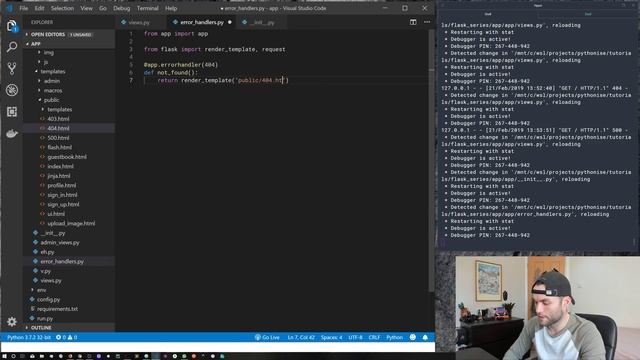Click the editor vertical scrollbar
The image size is (640, 360).
point(432,161)
